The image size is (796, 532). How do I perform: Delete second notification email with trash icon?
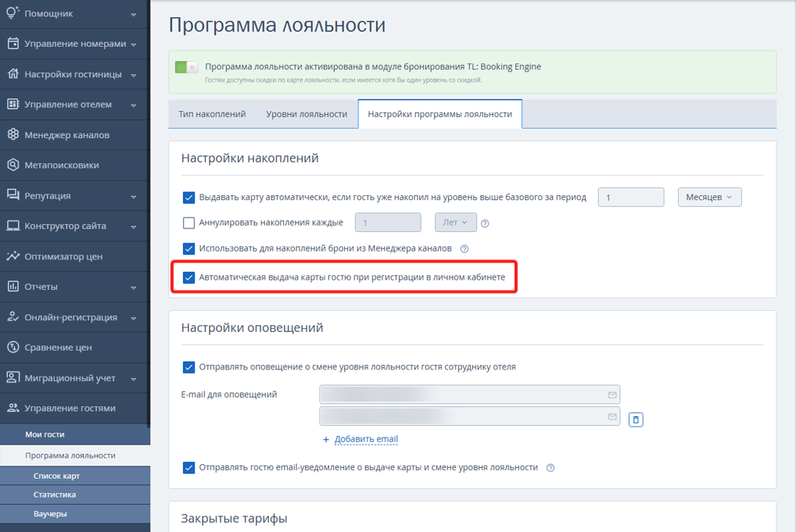click(636, 420)
